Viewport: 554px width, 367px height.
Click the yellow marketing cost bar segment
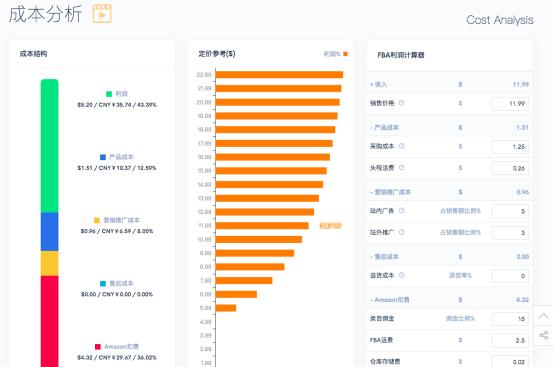[x=49, y=264]
